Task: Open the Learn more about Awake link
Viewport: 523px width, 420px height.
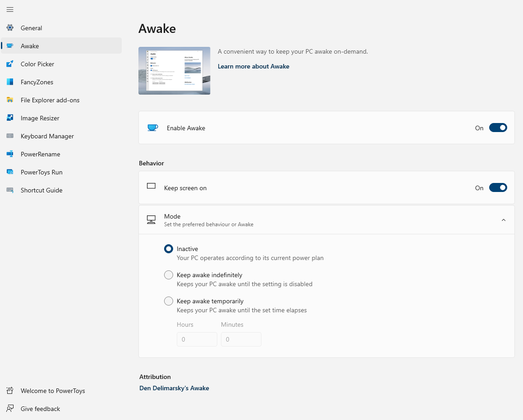Action: tap(253, 66)
